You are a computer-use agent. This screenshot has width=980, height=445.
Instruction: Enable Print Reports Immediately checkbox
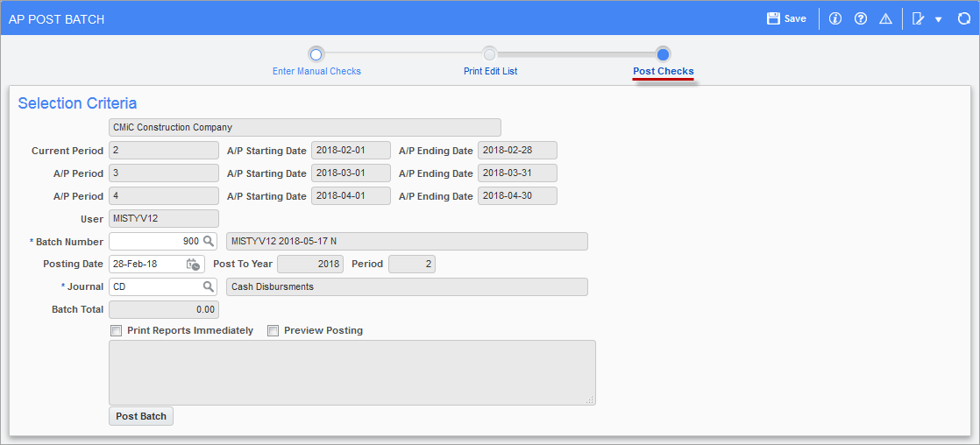coord(116,330)
